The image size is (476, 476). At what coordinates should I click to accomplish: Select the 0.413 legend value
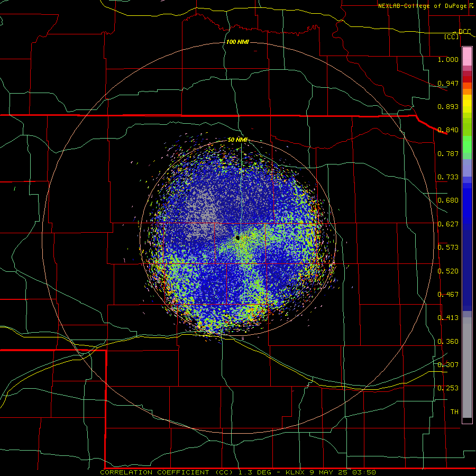click(x=448, y=318)
